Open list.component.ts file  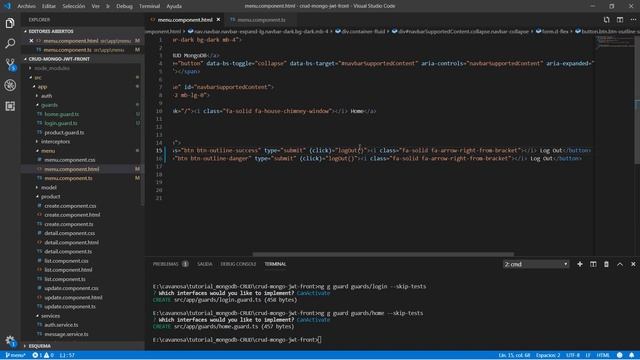point(64,279)
